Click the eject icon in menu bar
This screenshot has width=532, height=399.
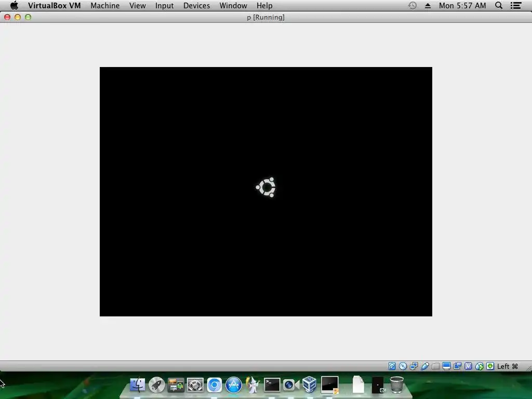[x=428, y=5]
